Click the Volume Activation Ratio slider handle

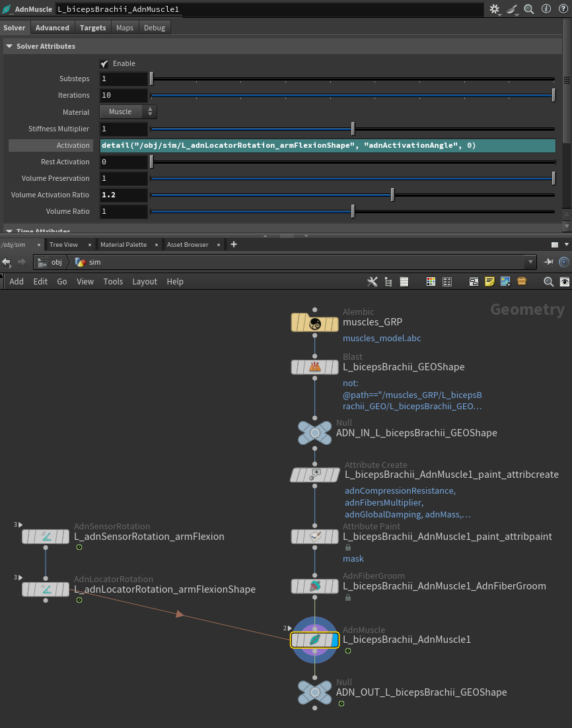pos(392,195)
